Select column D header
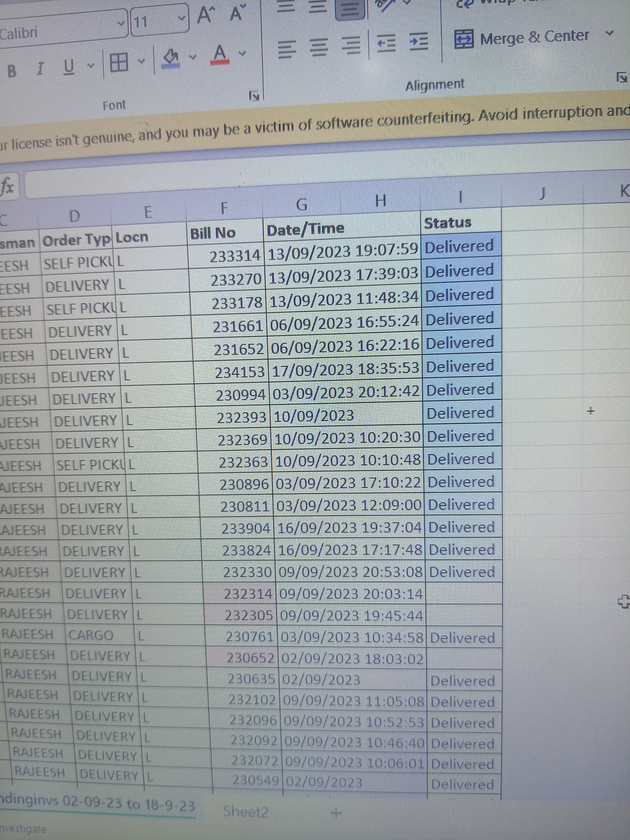Image resolution: width=630 pixels, height=840 pixels. click(75, 216)
